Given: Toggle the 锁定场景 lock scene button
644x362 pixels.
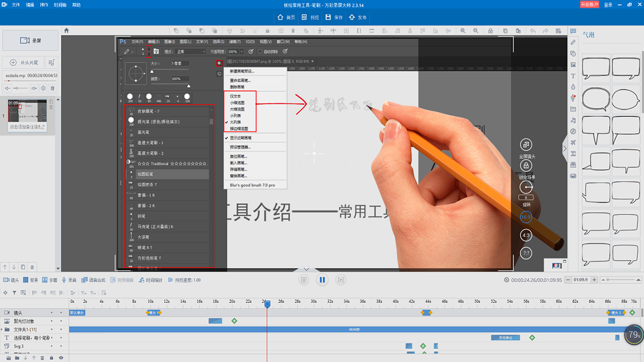Looking at the screenshot, I should [526, 166].
